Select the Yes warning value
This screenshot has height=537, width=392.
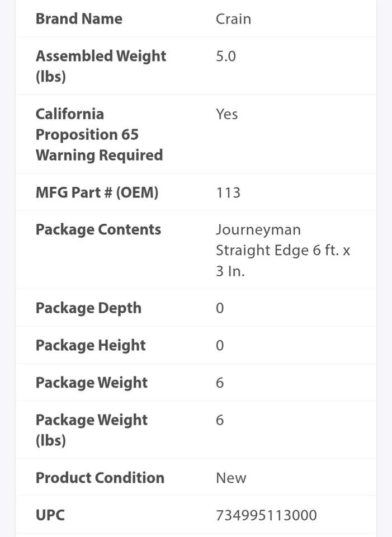226,114
